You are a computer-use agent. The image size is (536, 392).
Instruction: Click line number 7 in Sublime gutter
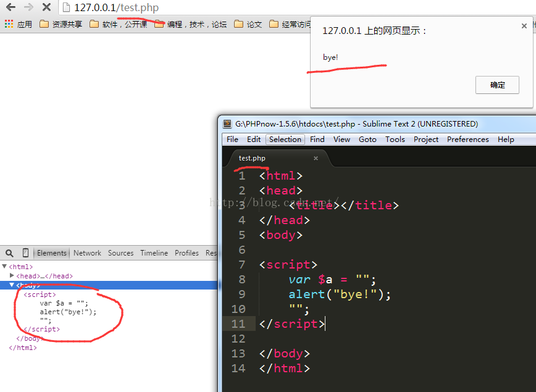(x=241, y=265)
